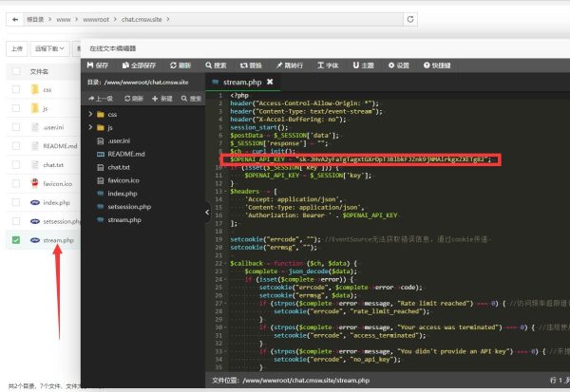Open the remote download dropdown button
The width and height of the screenshot is (570, 392).
click(x=49, y=48)
